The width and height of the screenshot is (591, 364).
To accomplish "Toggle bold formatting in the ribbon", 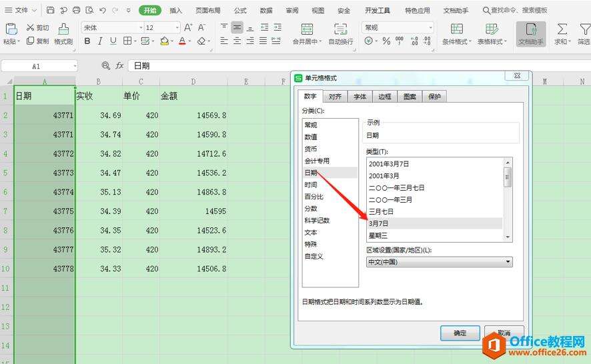I will click(87, 41).
